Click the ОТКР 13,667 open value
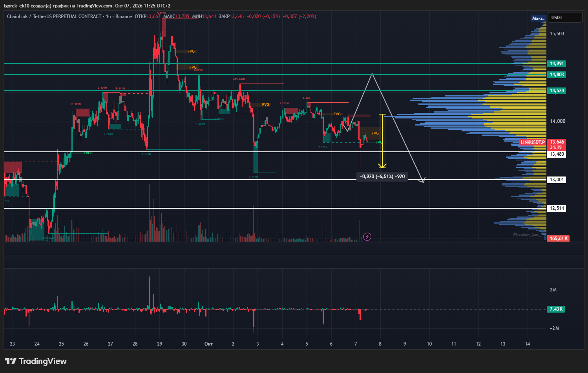The image size is (588, 373). (148, 16)
